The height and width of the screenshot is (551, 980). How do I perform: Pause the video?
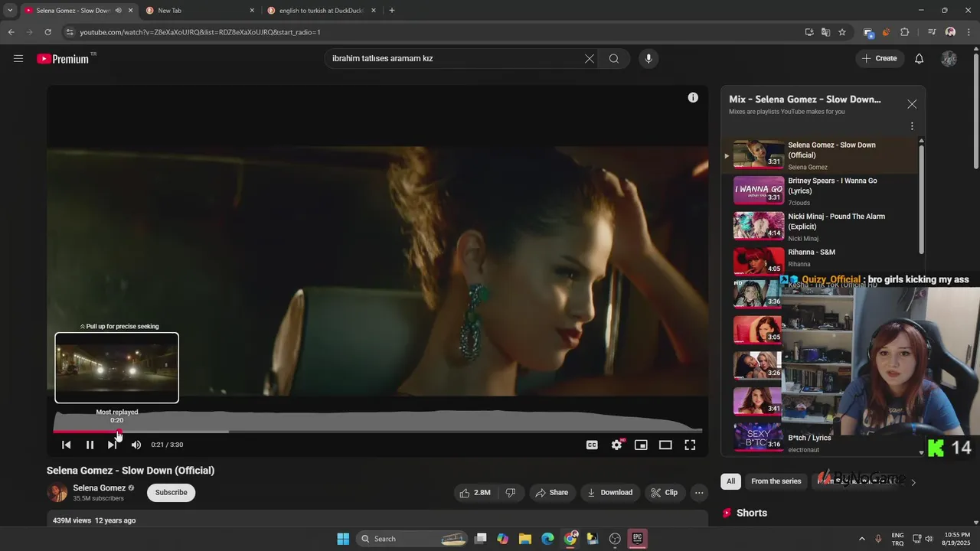90,445
